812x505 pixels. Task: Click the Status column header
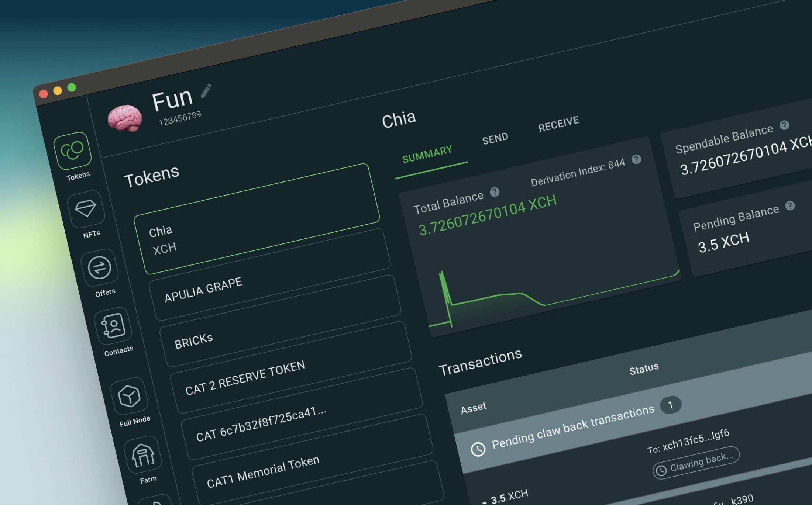pyautogui.click(x=644, y=369)
